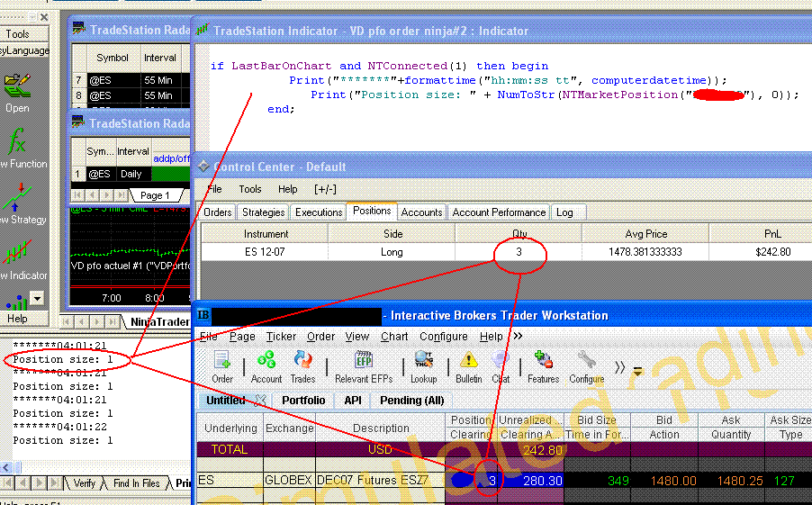Expand the TWS toolbar overflow chevrons
This screenshot has width=812, height=505.
[620, 368]
